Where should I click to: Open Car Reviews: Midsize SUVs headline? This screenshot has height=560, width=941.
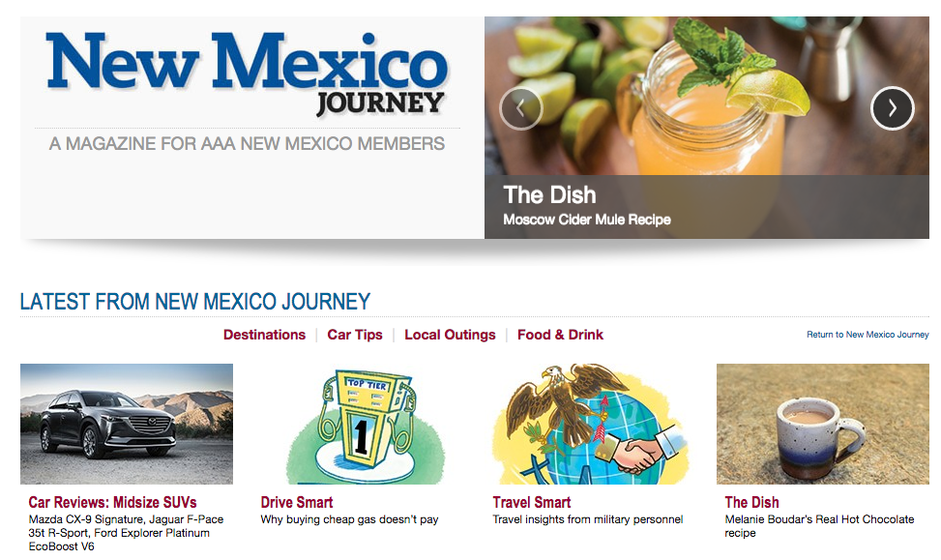click(x=112, y=502)
